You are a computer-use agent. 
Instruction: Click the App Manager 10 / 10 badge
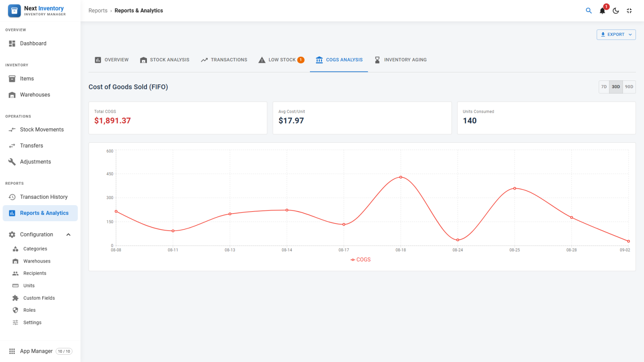coord(64,351)
